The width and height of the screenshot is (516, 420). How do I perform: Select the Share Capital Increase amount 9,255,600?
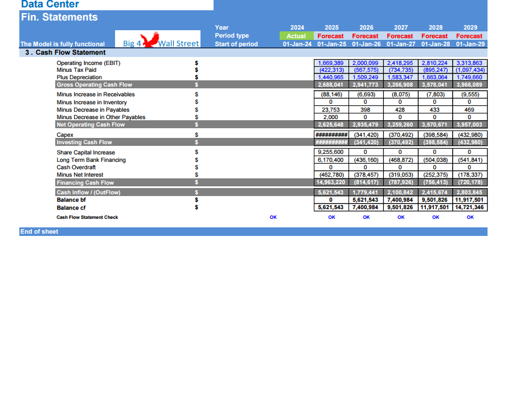(x=331, y=152)
